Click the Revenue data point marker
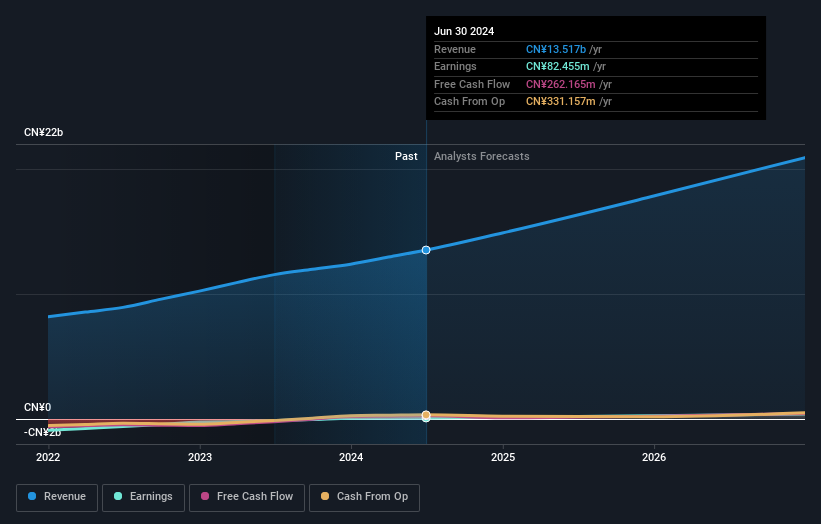Viewport: 821px width, 524px height. [x=426, y=250]
